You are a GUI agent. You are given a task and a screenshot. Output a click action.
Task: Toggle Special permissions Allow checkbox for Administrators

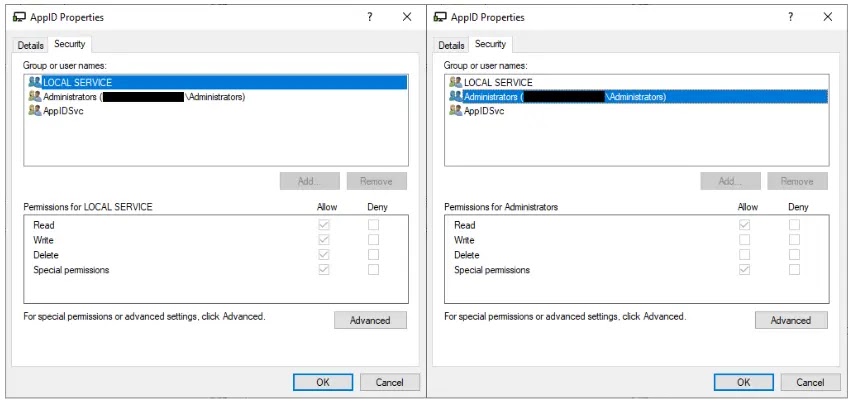tap(744, 270)
